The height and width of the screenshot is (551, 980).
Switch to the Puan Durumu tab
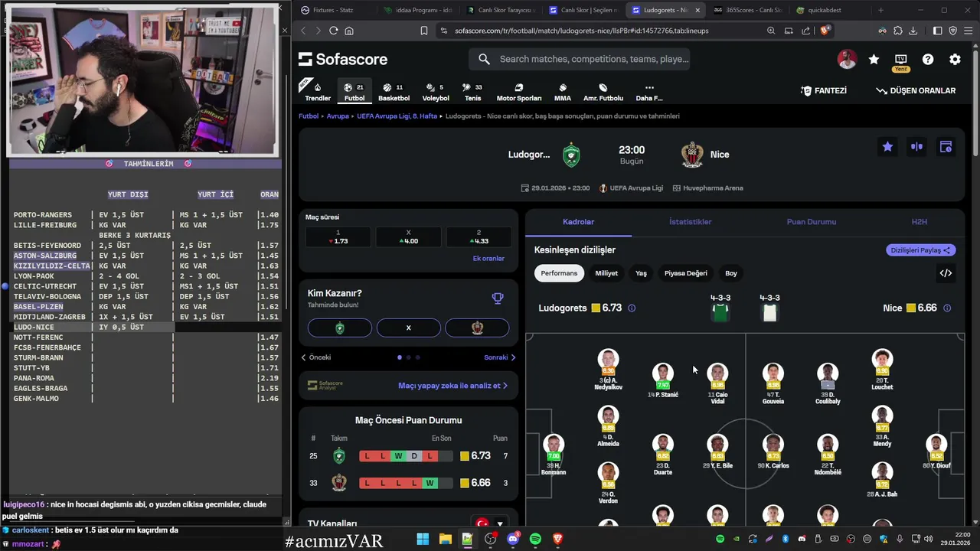pyautogui.click(x=812, y=222)
